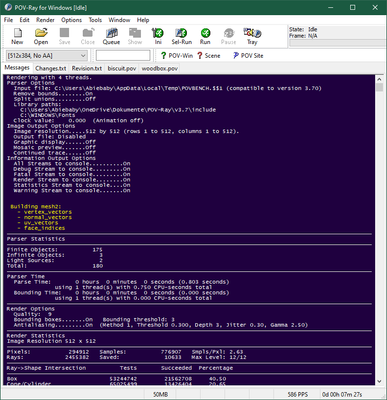Click the 586 PPS status cell
Screen dimensions: 387x400
click(x=298, y=395)
